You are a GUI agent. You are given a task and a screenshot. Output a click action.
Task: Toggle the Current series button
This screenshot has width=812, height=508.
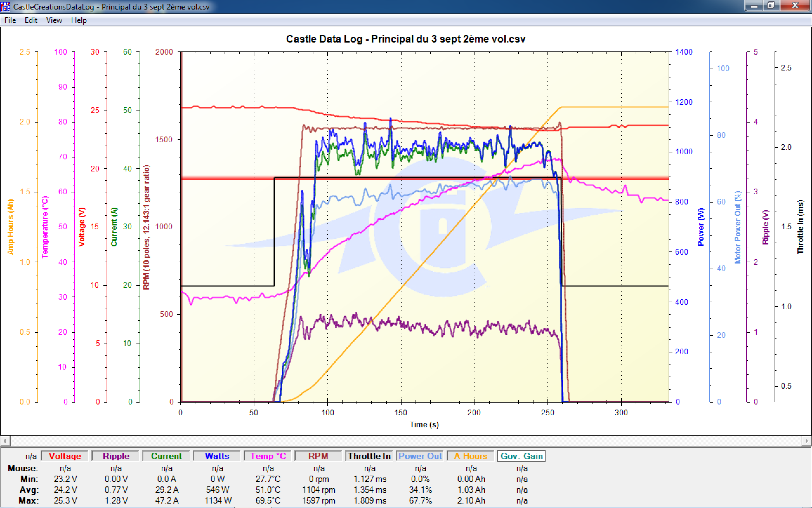tap(167, 456)
